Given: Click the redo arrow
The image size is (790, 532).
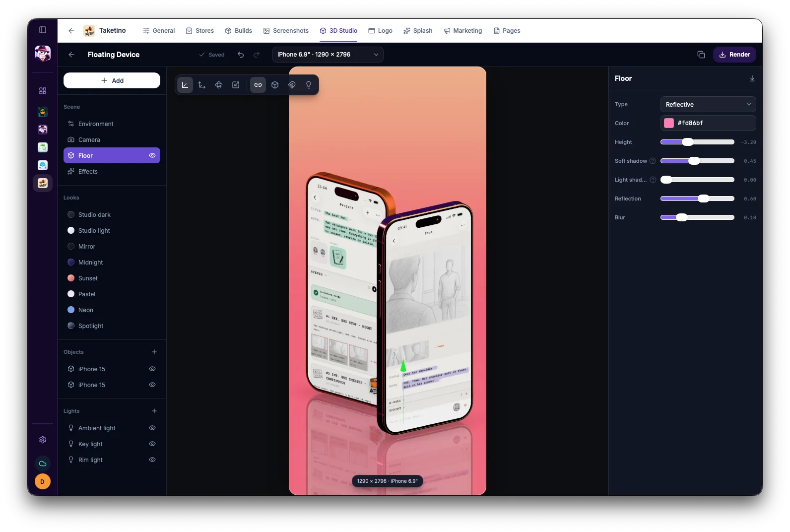Looking at the screenshot, I should (257, 55).
